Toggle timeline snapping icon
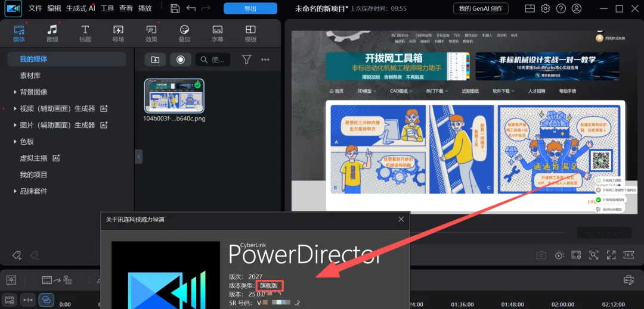 (x=28, y=300)
